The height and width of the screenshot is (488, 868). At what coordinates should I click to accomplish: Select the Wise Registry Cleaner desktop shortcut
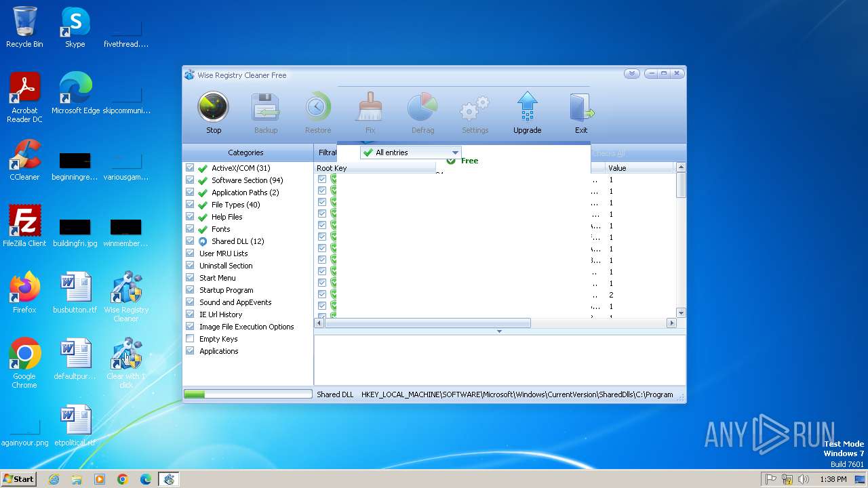pos(126,296)
